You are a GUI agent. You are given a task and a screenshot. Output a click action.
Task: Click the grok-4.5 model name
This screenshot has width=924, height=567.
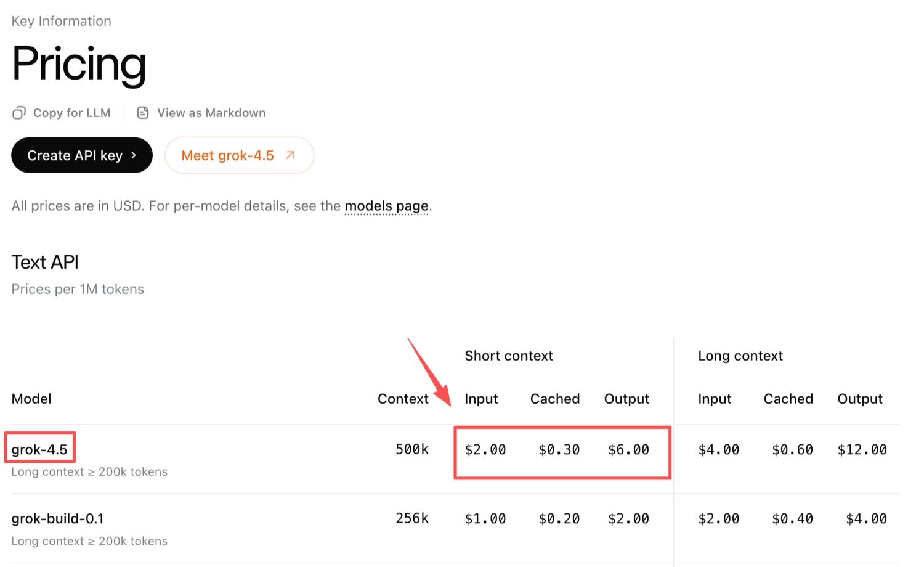(x=39, y=449)
